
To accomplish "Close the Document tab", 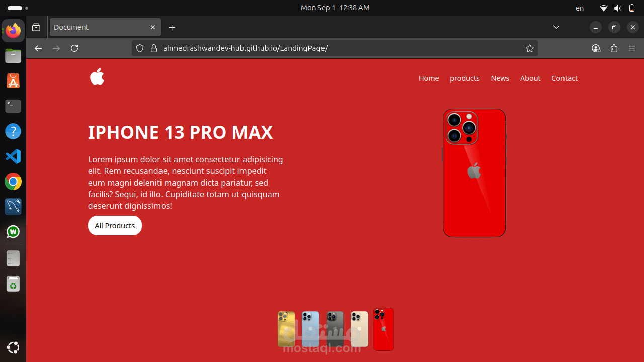I will coord(153,27).
